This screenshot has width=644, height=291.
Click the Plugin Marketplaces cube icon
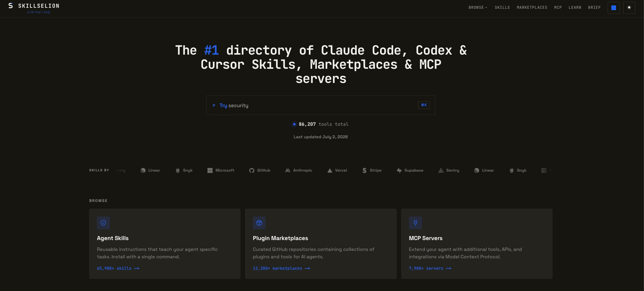(259, 223)
